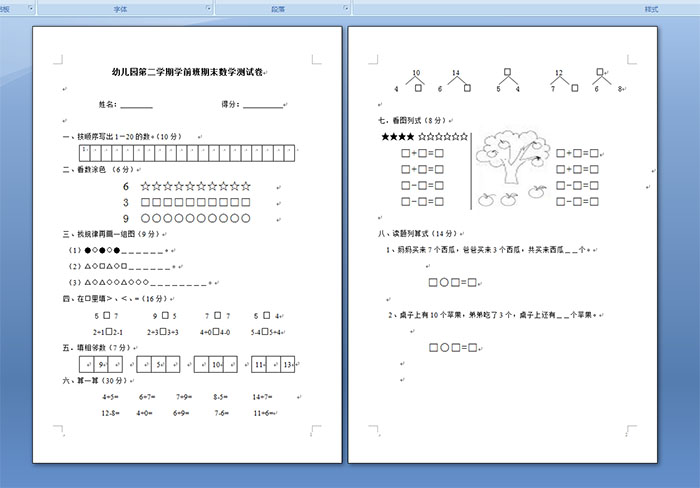
Task: Click the box in 2+3□3+3
Action: coord(163,331)
